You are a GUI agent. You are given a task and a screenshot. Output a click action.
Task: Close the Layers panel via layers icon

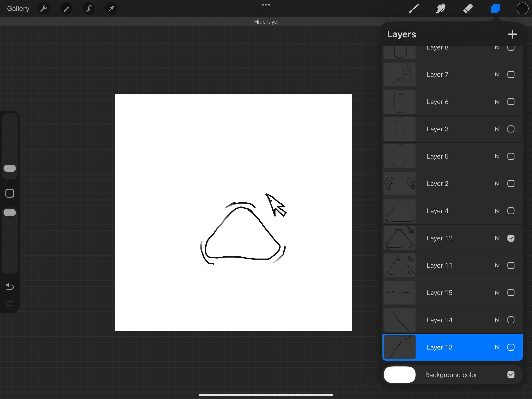pos(495,9)
